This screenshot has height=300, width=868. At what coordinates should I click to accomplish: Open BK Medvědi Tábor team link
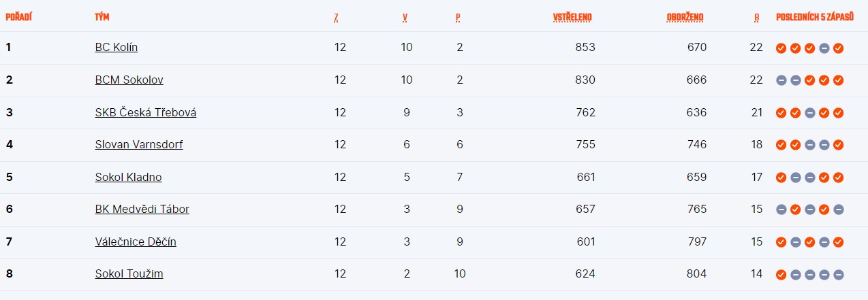click(142, 210)
